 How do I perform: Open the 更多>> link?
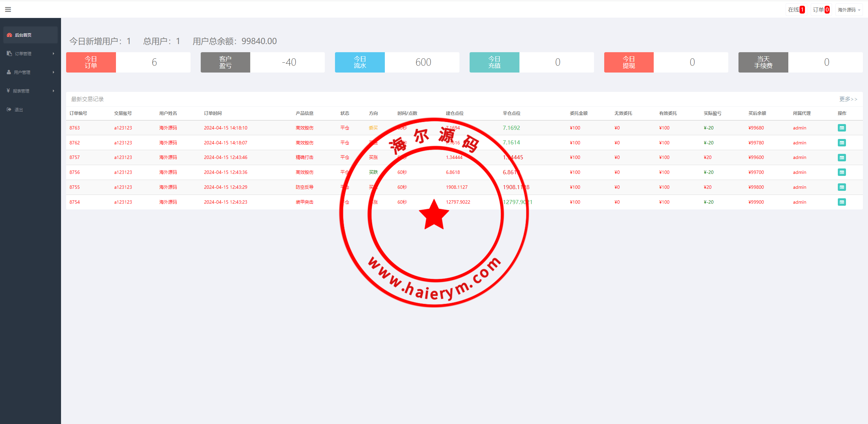(848, 99)
